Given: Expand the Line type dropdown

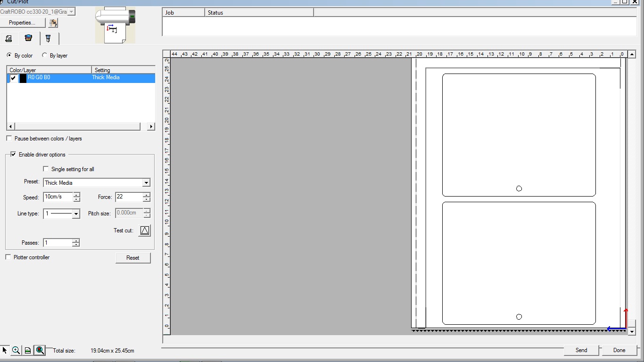Looking at the screenshot, I should point(76,214).
